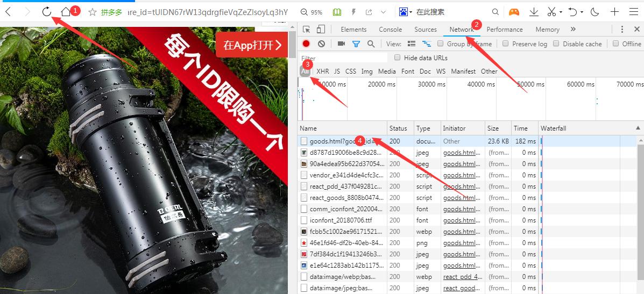Click the share icon in address bar
This screenshot has height=294, width=644.
pos(369,12)
